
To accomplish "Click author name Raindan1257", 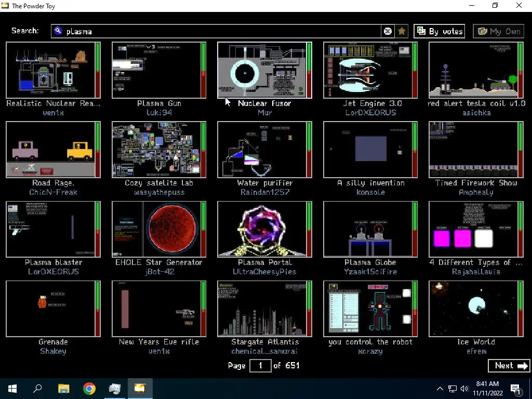I will (264, 192).
